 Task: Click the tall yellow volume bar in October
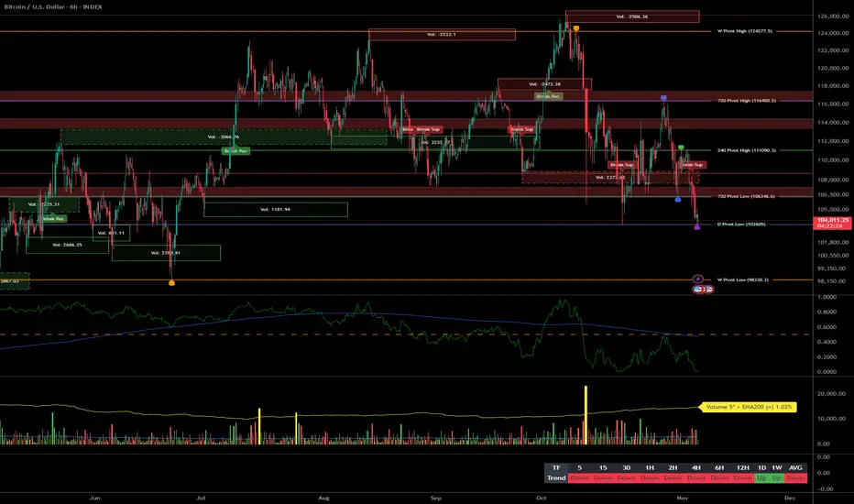[x=586, y=415]
